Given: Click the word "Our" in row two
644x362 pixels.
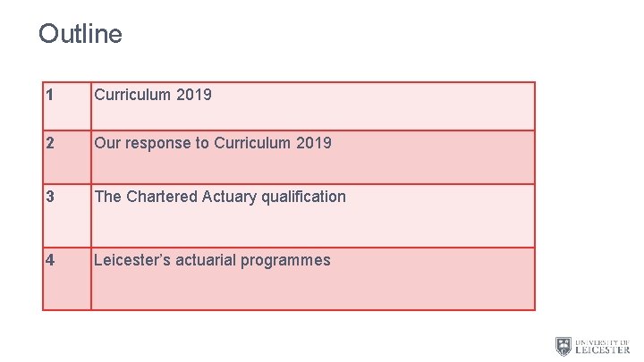Looking at the screenshot, I should tap(106, 143).
